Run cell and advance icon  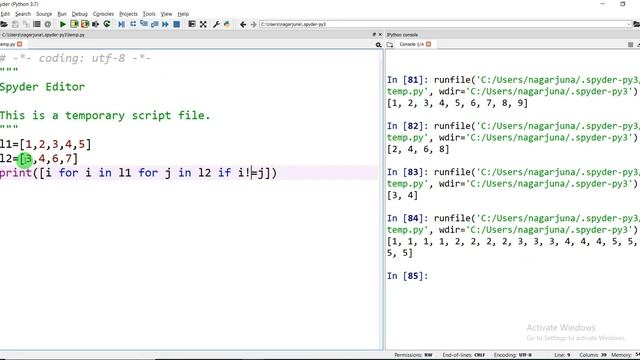tap(85, 24)
